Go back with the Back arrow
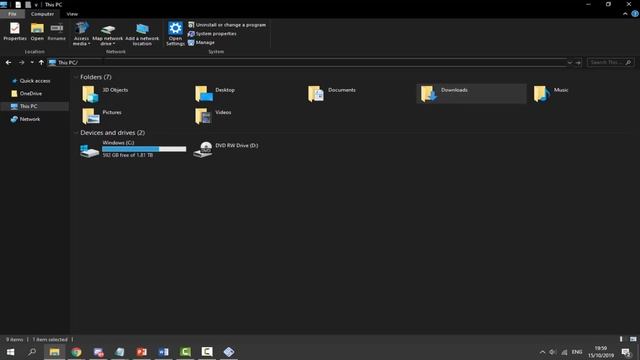The image size is (640, 360). 9,62
